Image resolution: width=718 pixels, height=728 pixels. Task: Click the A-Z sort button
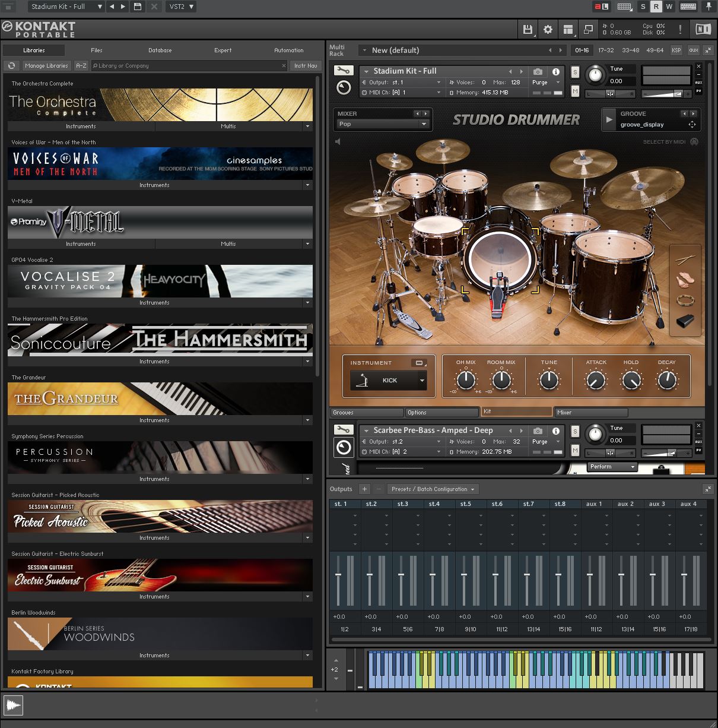(x=81, y=66)
